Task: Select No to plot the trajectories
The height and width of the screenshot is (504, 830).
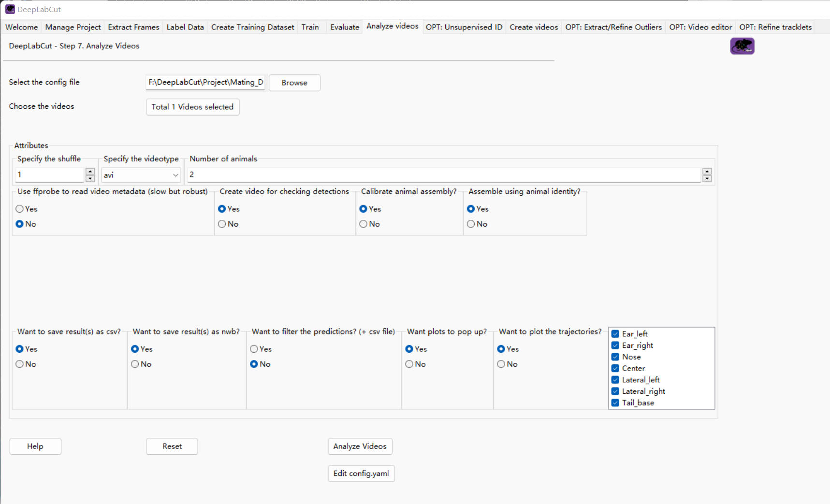Action: (501, 364)
